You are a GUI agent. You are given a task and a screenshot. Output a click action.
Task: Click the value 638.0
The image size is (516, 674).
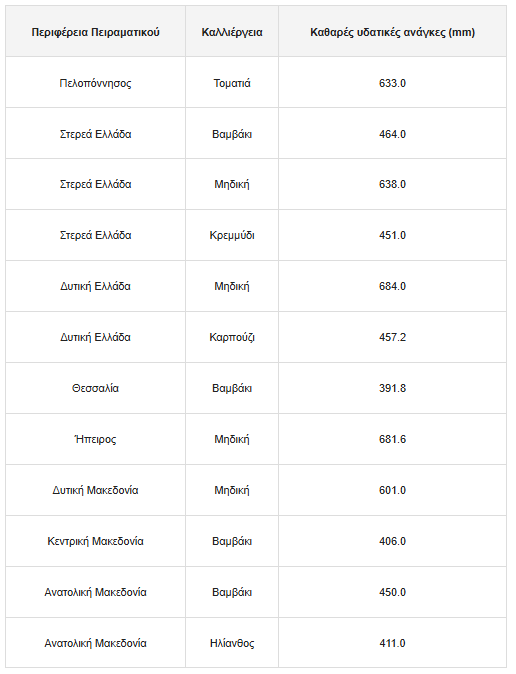coord(392,184)
